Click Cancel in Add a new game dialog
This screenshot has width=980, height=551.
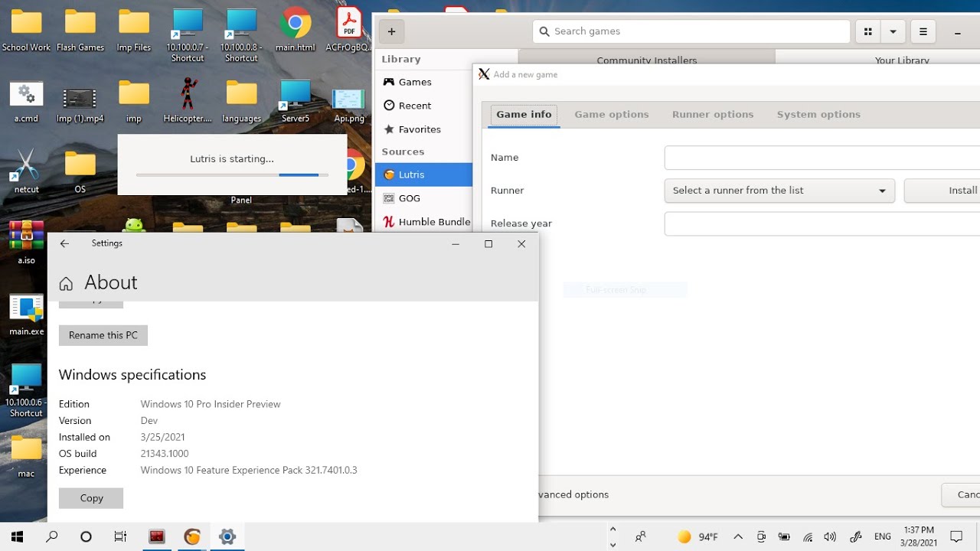(x=960, y=494)
